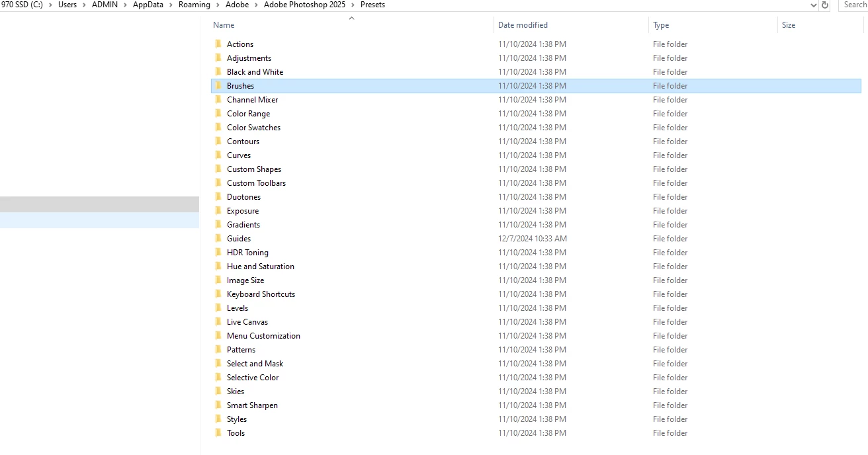Refresh the Presets folder view
This screenshot has width=868, height=455.
(x=825, y=5)
